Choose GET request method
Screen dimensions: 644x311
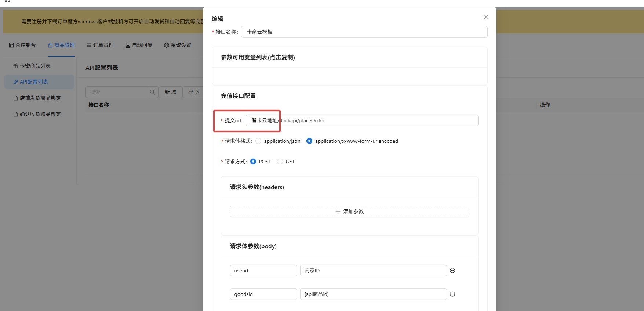(280, 162)
